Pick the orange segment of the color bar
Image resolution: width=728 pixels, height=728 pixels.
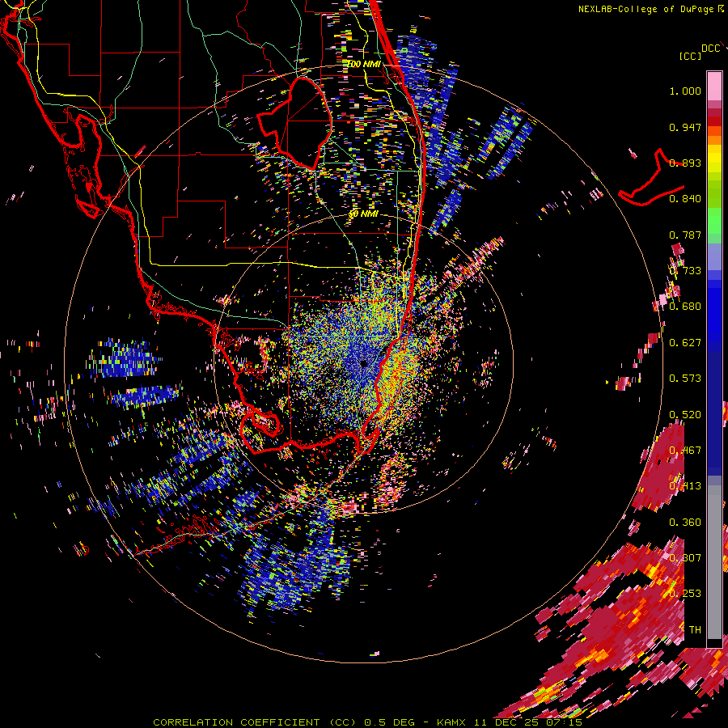click(x=714, y=139)
